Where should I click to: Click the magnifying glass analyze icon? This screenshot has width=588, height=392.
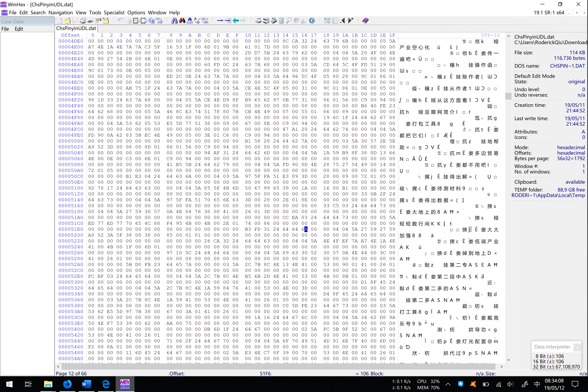tap(289, 21)
